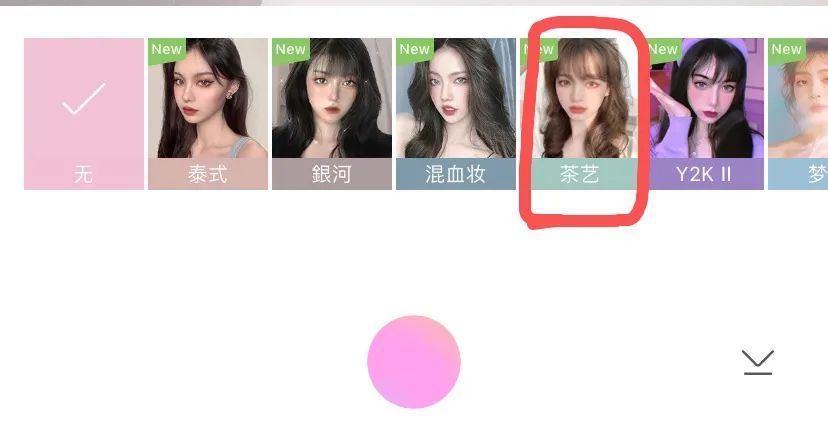Choose the partially visible 梦 filter
Image resolution: width=828 pixels, height=441 pixels.
798,114
